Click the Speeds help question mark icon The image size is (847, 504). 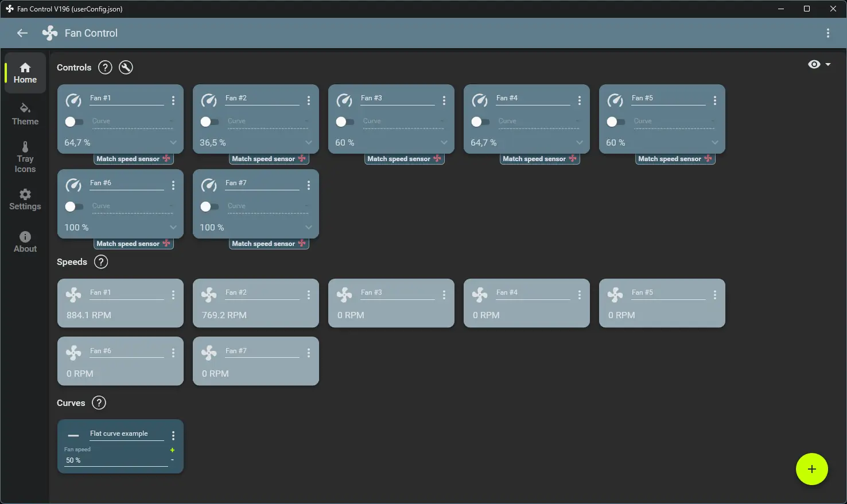click(101, 262)
